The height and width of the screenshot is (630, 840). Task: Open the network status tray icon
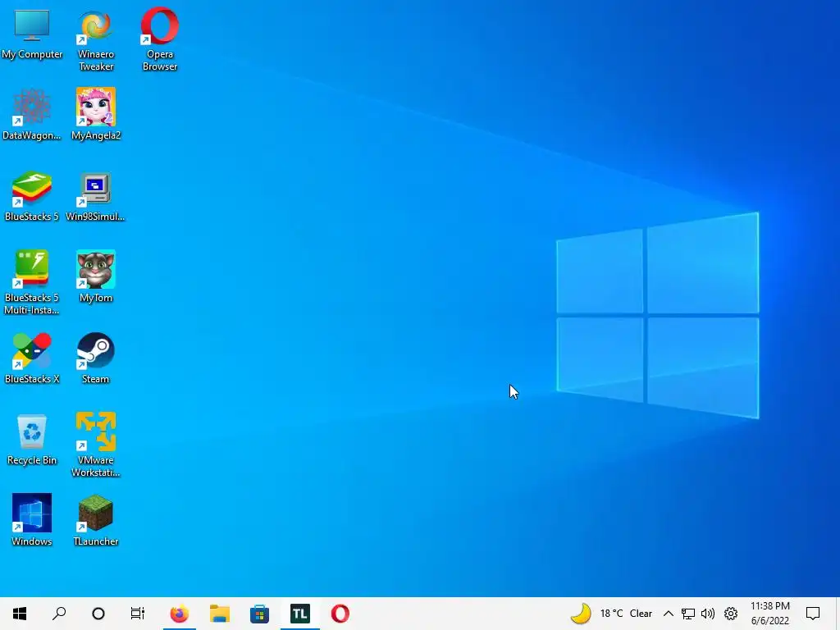click(688, 614)
